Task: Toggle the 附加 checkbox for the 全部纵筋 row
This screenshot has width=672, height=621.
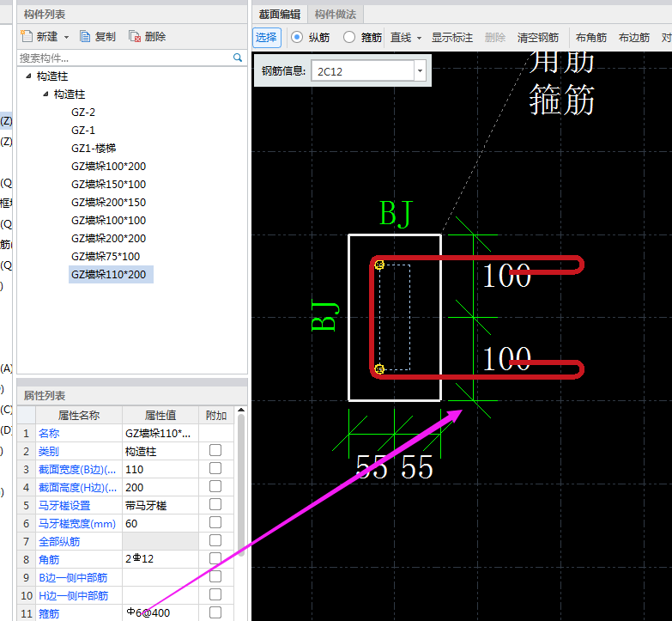Action: (x=215, y=540)
